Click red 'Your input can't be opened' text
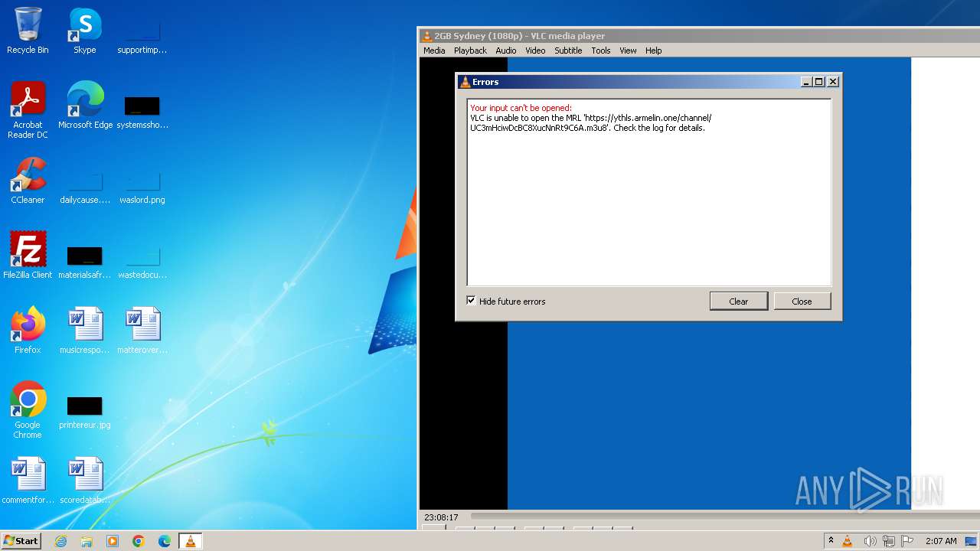Image resolution: width=980 pixels, height=551 pixels. pyautogui.click(x=521, y=108)
